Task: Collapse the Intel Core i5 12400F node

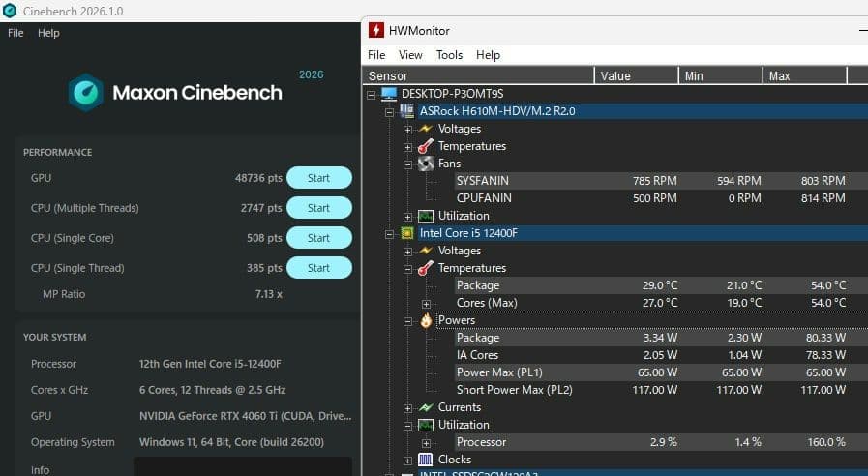Action: [x=390, y=234]
